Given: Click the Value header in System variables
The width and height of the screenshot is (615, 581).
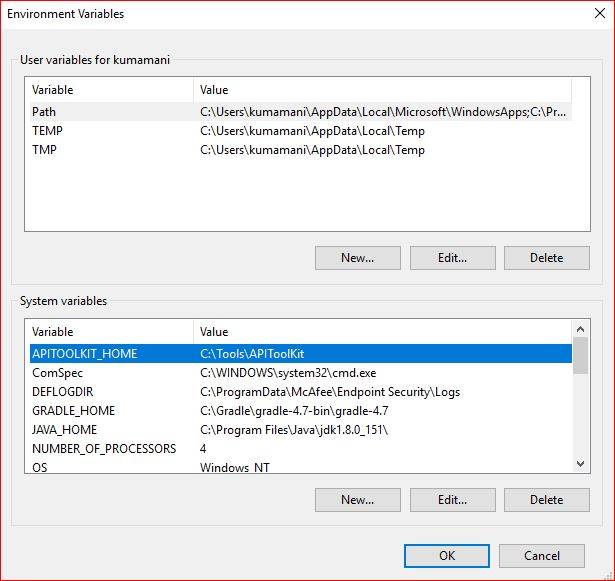Looking at the screenshot, I should point(382,332).
